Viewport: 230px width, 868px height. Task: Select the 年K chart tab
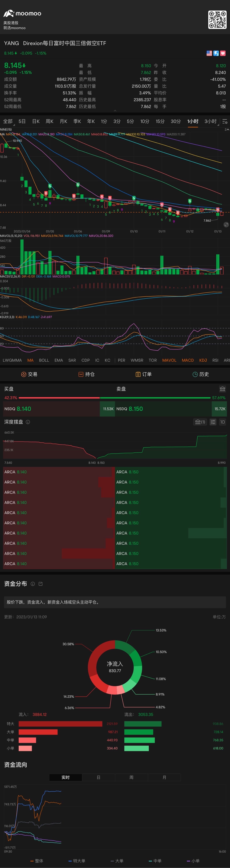[x=91, y=121]
